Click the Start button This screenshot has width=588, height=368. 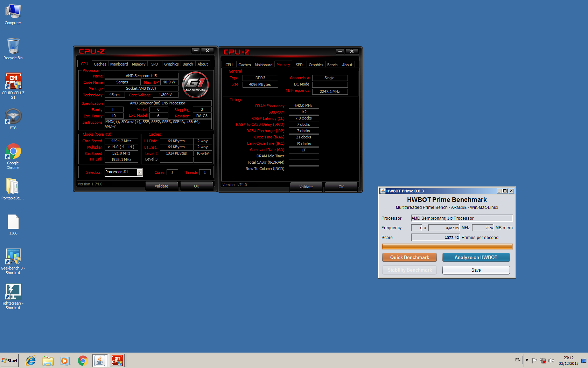pyautogui.click(x=9, y=361)
